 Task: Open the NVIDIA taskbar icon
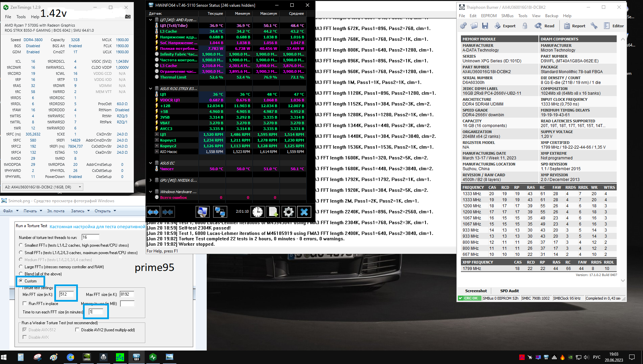[x=87, y=357]
